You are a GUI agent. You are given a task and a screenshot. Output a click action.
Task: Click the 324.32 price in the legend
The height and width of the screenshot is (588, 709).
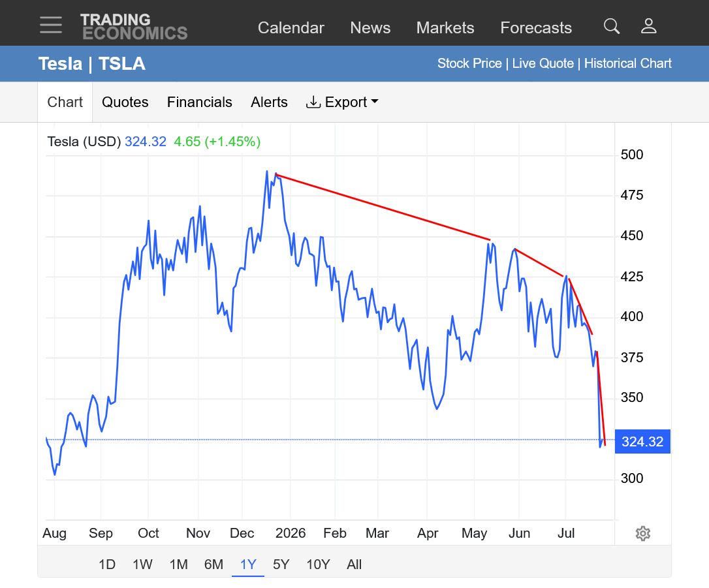click(146, 142)
